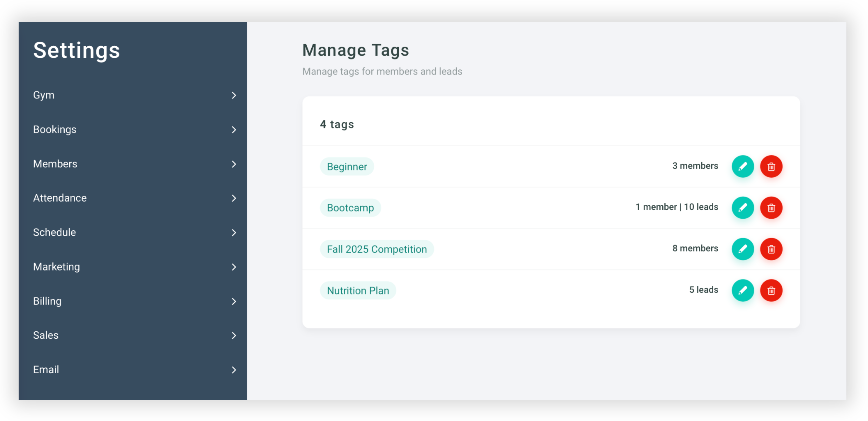This screenshot has height=421, width=868.
Task: Open Billing settings
Action: tap(133, 301)
